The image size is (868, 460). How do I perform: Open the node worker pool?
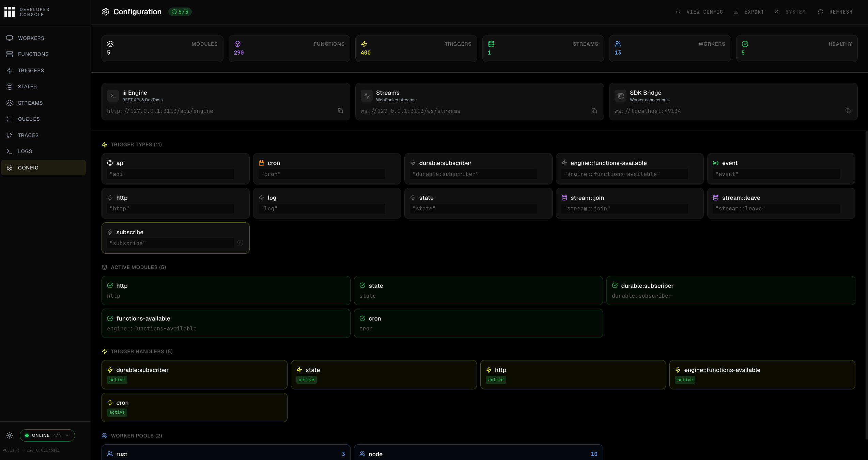click(x=478, y=452)
